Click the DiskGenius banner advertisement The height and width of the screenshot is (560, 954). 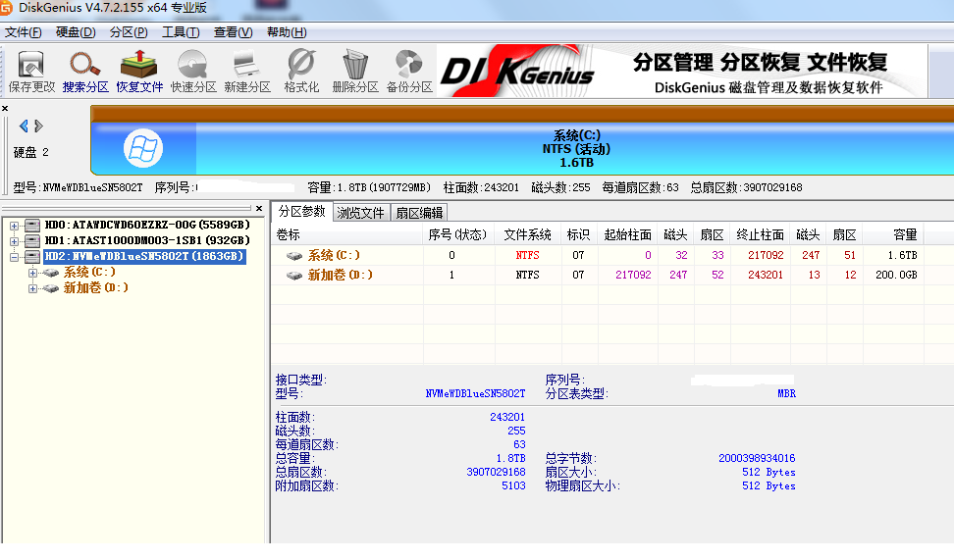(x=682, y=72)
